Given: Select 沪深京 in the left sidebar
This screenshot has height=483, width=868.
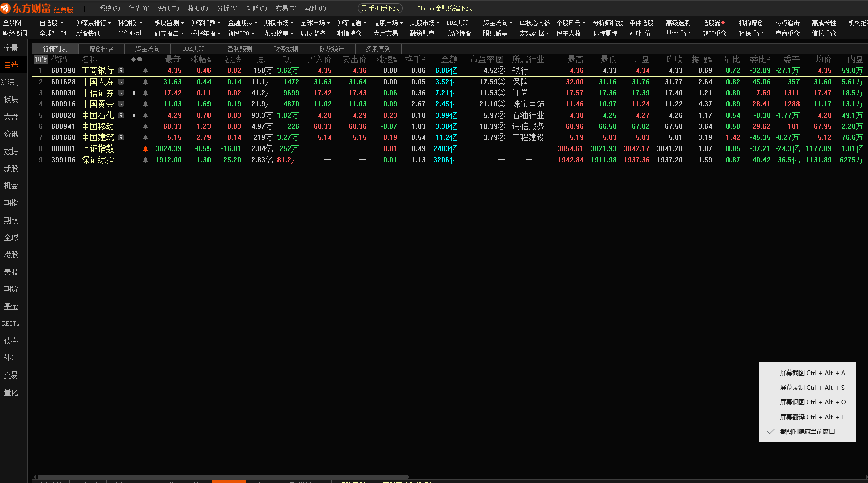Looking at the screenshot, I should tap(11, 83).
